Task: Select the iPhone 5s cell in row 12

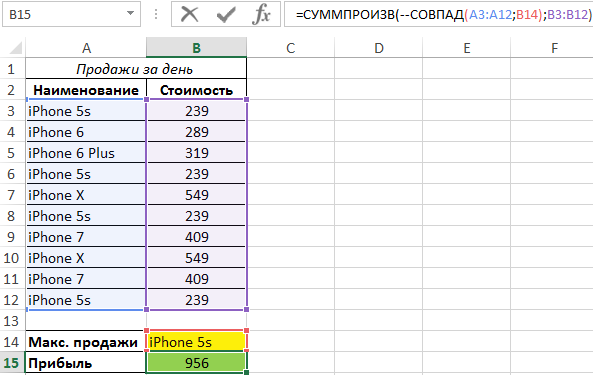Action: point(86,300)
